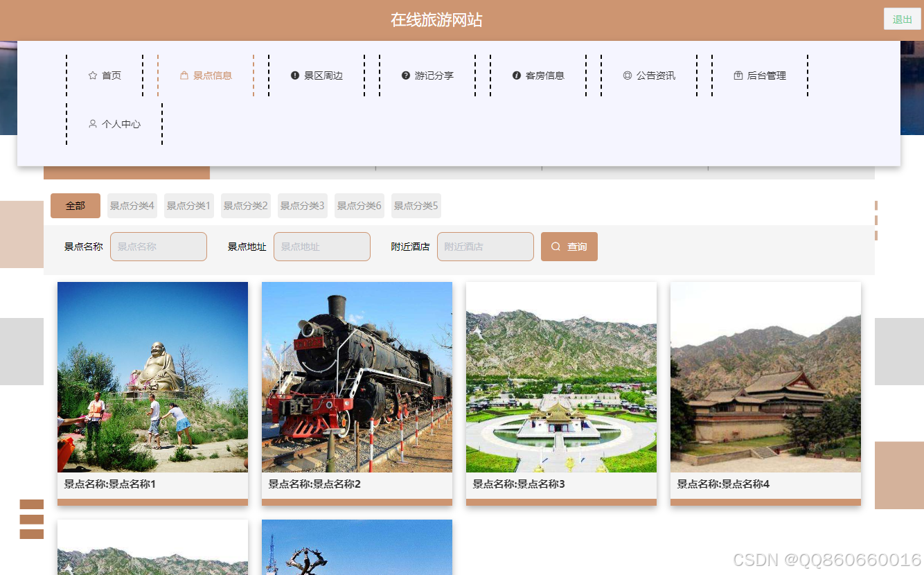Focus the 附近酒店 search field
This screenshot has height=575, width=924.
[x=486, y=247]
